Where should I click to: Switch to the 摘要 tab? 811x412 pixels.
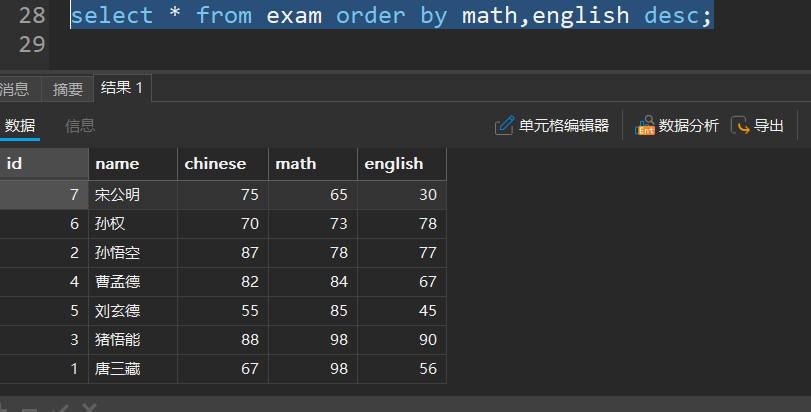68,89
